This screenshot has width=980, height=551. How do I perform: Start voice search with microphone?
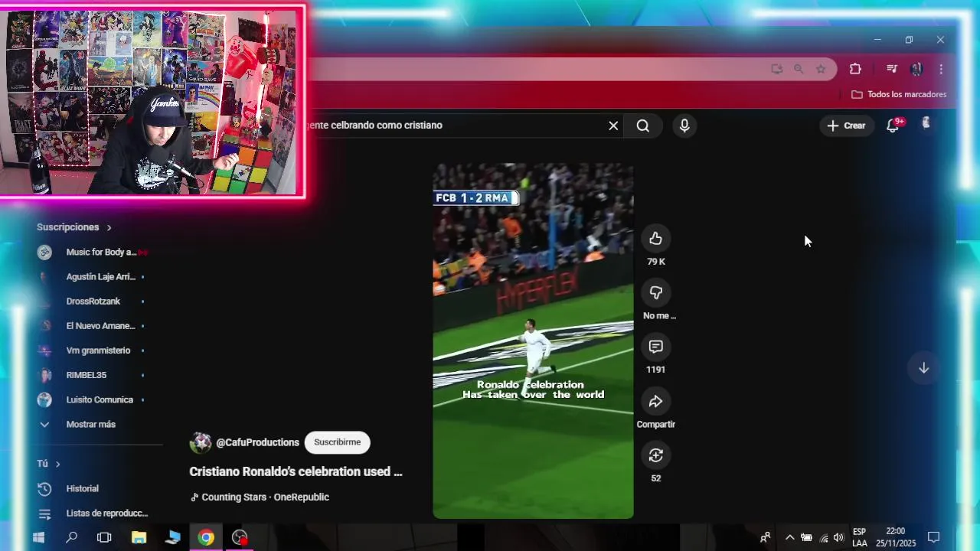coord(684,126)
